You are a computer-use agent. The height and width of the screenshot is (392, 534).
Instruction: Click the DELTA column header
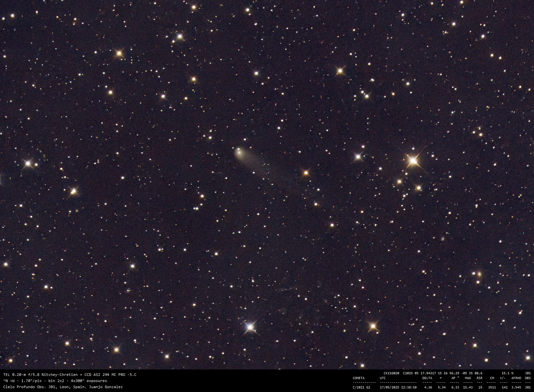click(427, 378)
